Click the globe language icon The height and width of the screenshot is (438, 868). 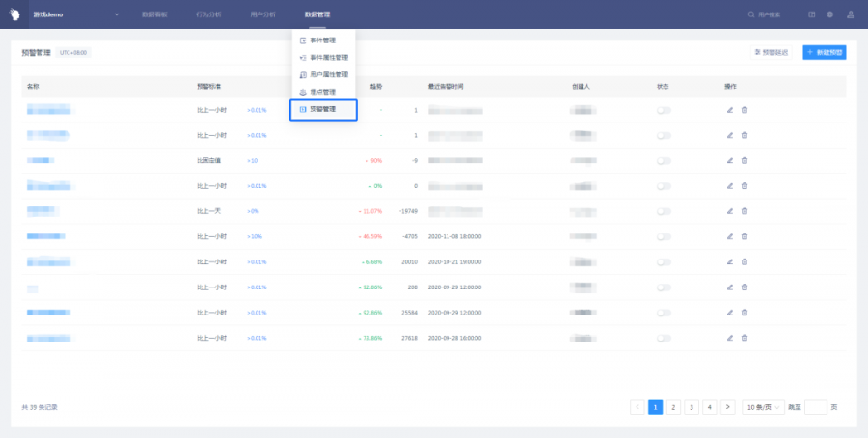point(829,14)
